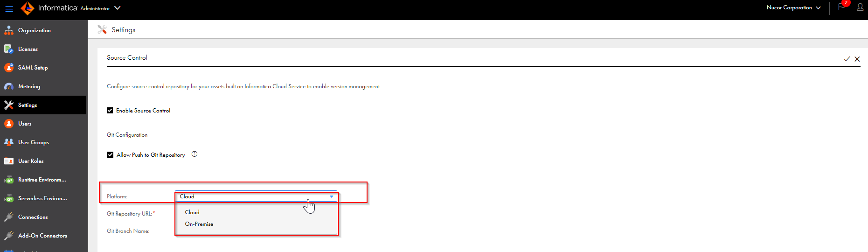Image resolution: width=868 pixels, height=252 pixels.
Task: Toggle Allow Push to Git Repository checkbox
Action: tap(110, 155)
